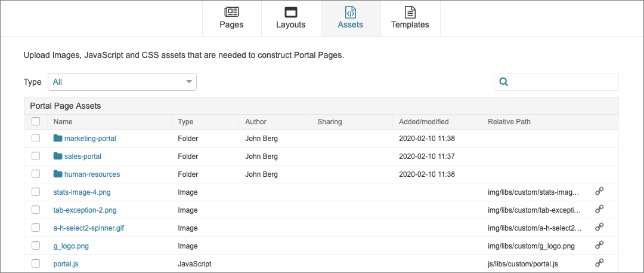The width and height of the screenshot is (644, 273).
Task: Click link icon for g_logo.png row
Action: (599, 246)
